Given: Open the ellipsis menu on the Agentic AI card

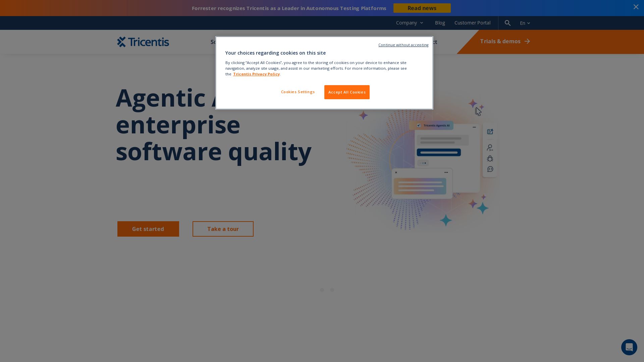Looking at the screenshot, I should point(474,127).
